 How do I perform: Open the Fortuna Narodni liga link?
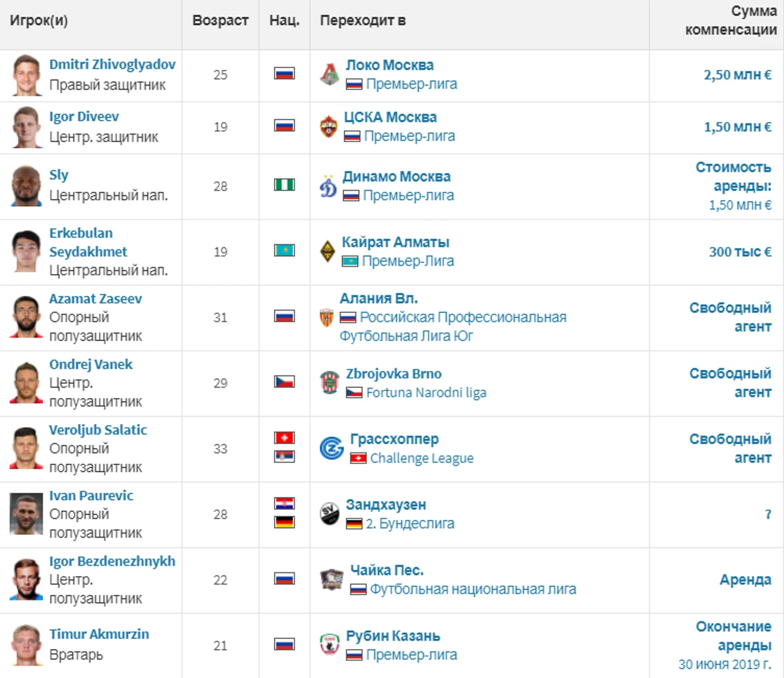(x=426, y=393)
